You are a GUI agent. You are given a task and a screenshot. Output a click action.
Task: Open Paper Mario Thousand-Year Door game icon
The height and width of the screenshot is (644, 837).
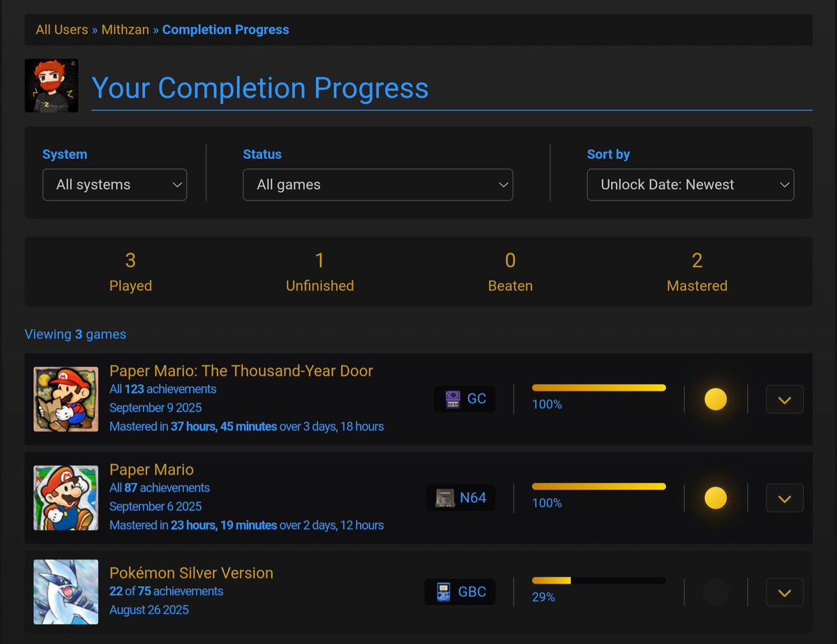pyautogui.click(x=66, y=399)
